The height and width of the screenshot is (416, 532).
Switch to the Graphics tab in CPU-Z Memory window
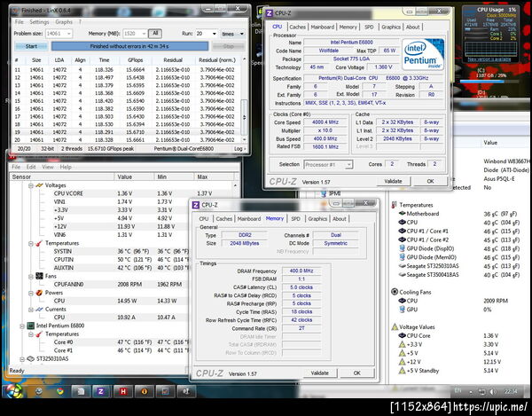317,219
